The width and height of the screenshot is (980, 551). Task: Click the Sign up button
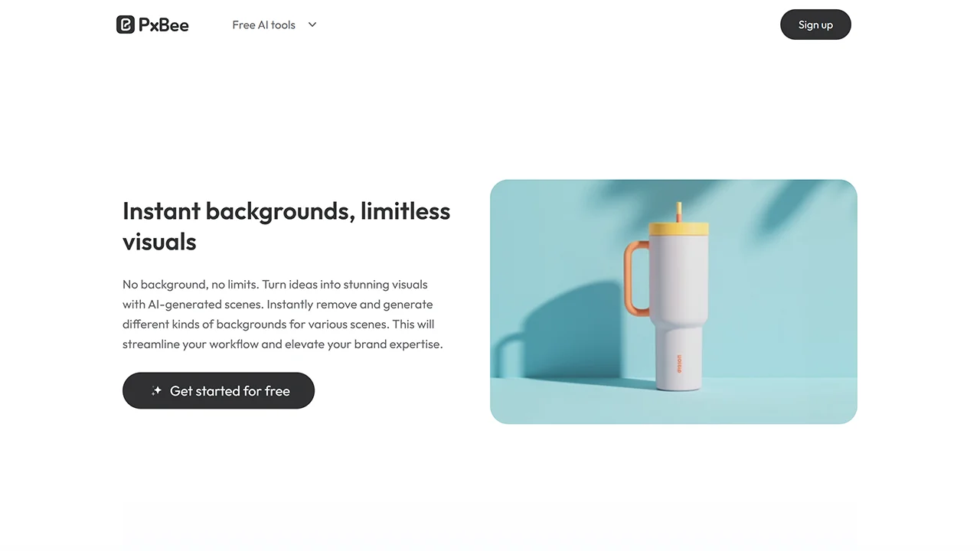815,24
